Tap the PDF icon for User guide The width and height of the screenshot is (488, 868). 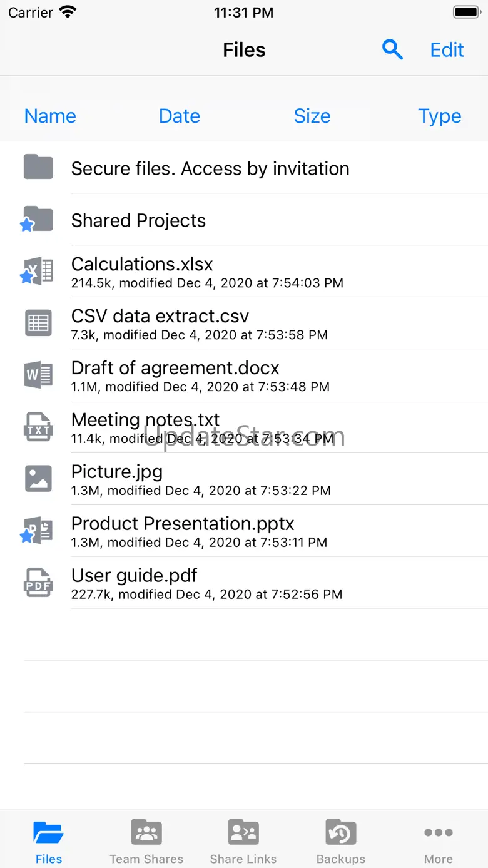point(38,583)
